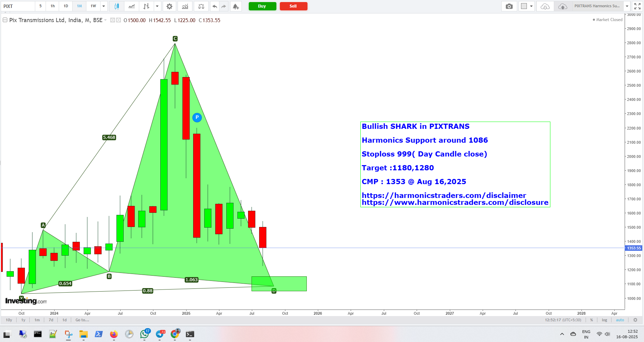Open WhatsApp from the taskbar
644x342 pixels.
(x=145, y=334)
